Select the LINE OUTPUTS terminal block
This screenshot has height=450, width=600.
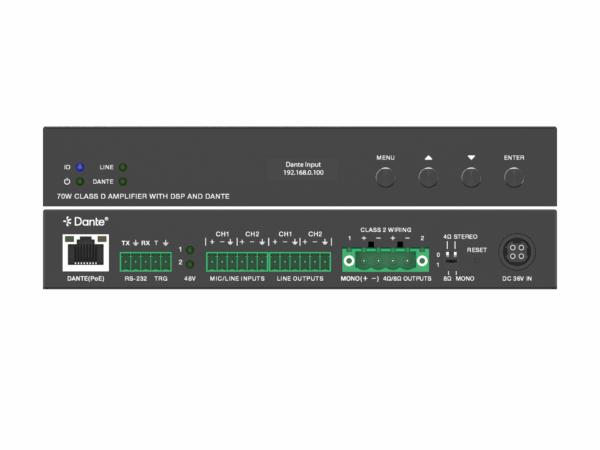300,262
